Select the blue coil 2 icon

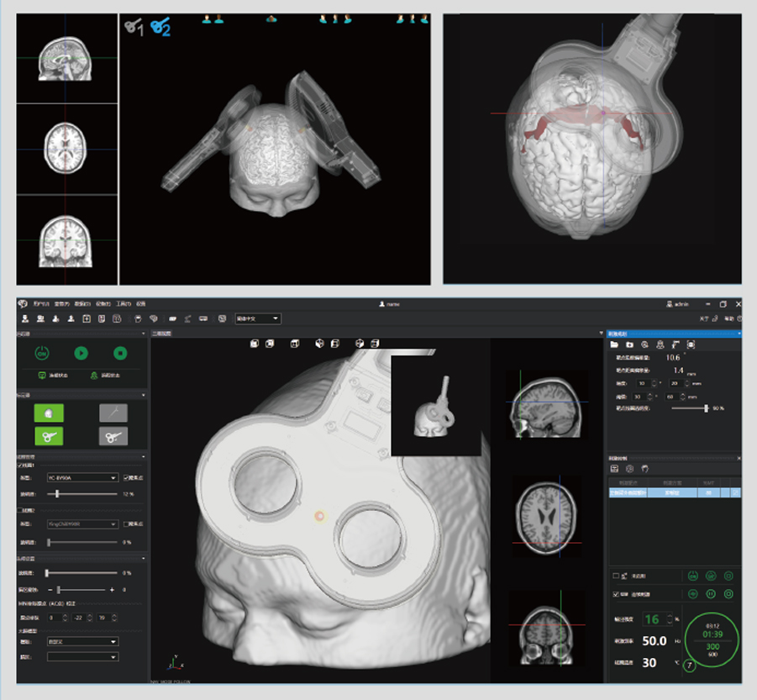tap(160, 27)
